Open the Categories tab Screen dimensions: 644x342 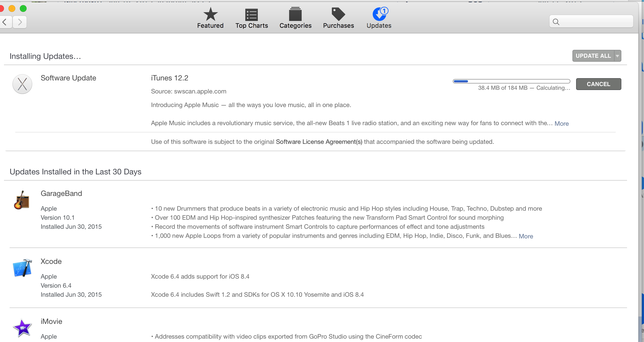[x=295, y=18]
